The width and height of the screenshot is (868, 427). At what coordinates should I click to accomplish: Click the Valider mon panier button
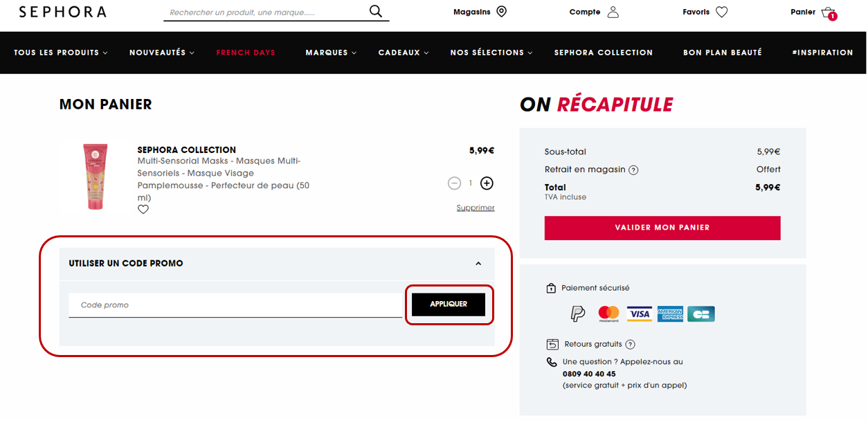(x=662, y=228)
